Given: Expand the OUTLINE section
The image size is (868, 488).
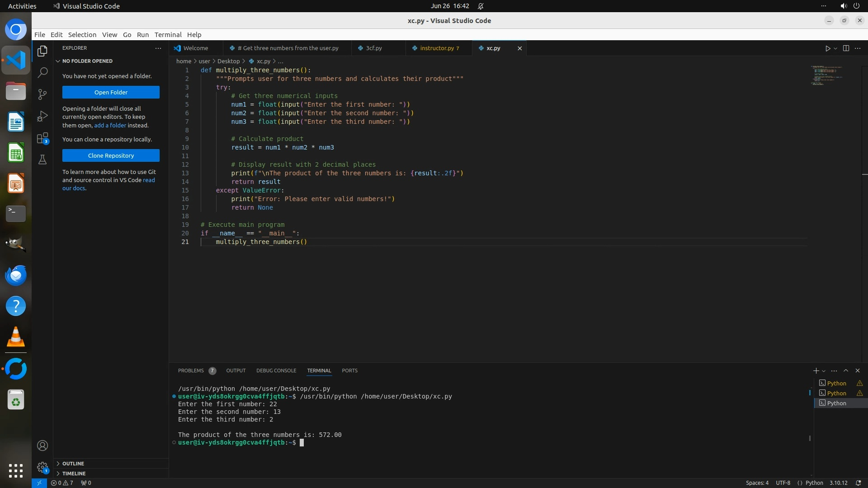Looking at the screenshot, I should pos(73,464).
